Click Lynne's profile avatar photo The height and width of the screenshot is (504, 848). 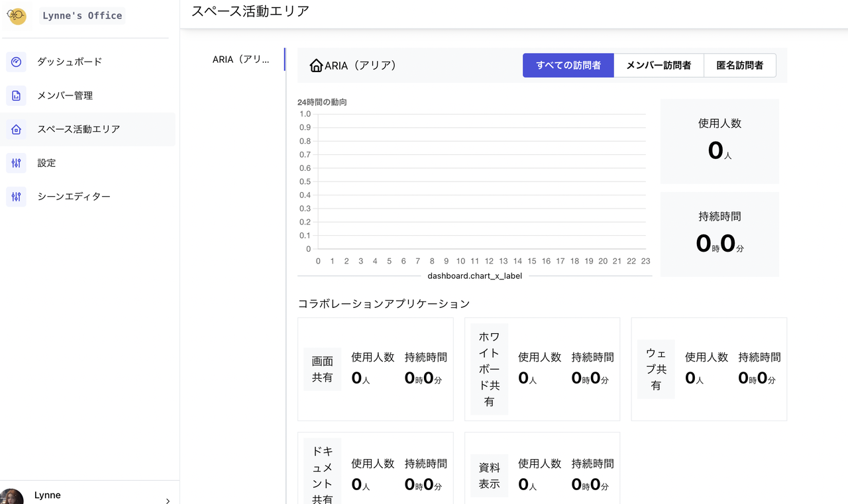tap(11, 497)
